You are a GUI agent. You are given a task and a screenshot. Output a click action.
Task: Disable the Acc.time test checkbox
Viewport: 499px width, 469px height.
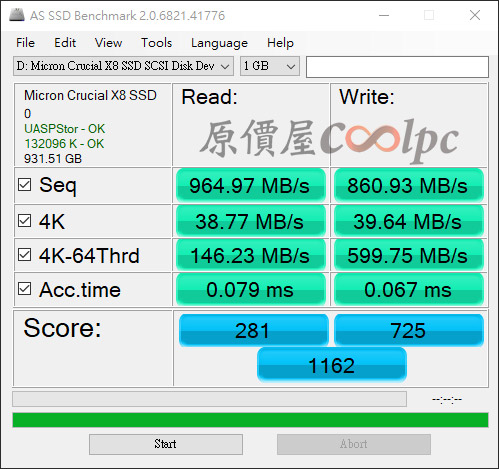point(25,289)
